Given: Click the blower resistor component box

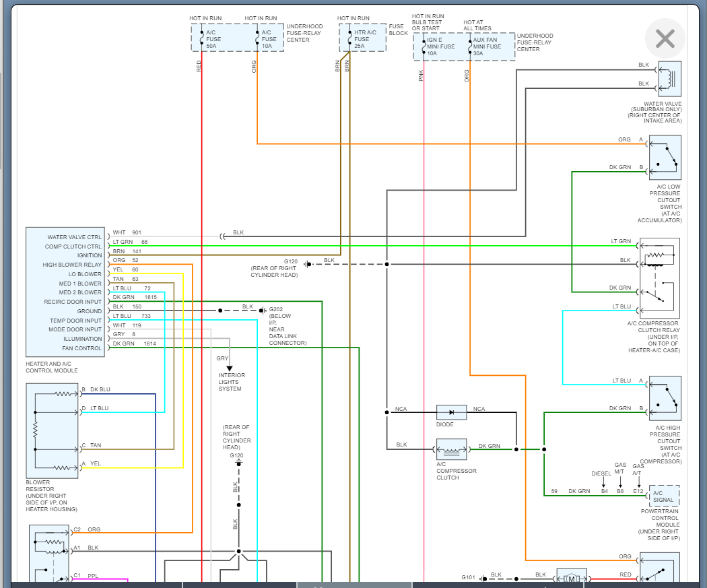Looking at the screenshot, I should (x=52, y=430).
